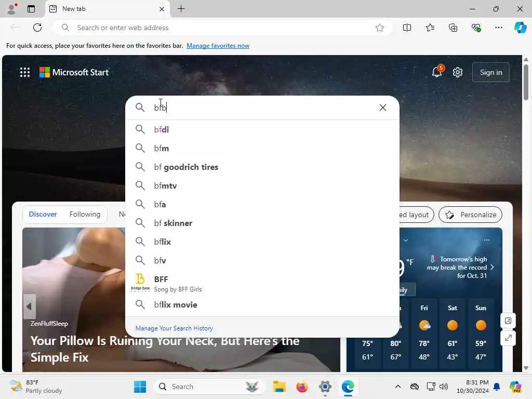Open the ZenFluffSleep pillow article
532x399 pixels.
(x=165, y=349)
